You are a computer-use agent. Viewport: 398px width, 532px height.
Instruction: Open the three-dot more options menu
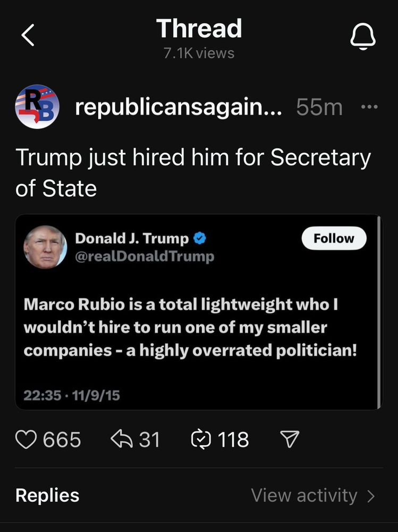(x=369, y=107)
